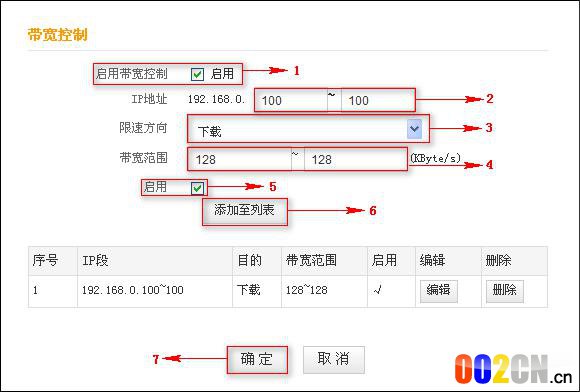Click the 带宽范围 column header

[x=311, y=261]
